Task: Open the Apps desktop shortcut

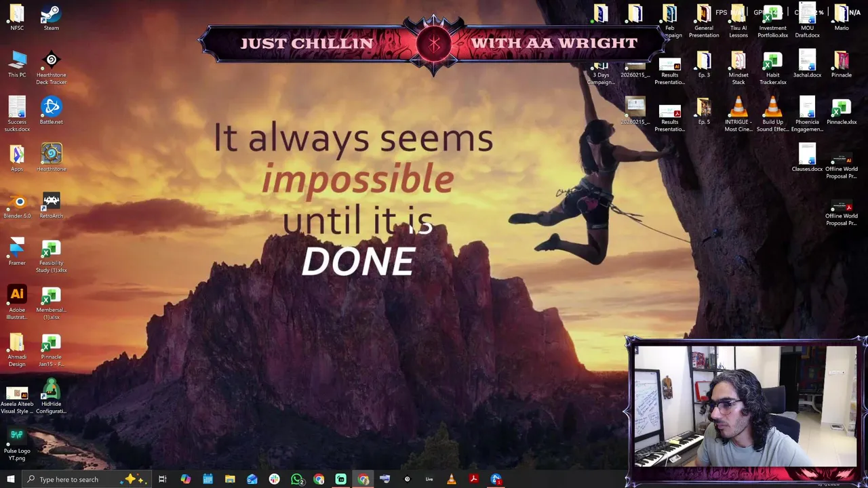Action: [x=17, y=158]
